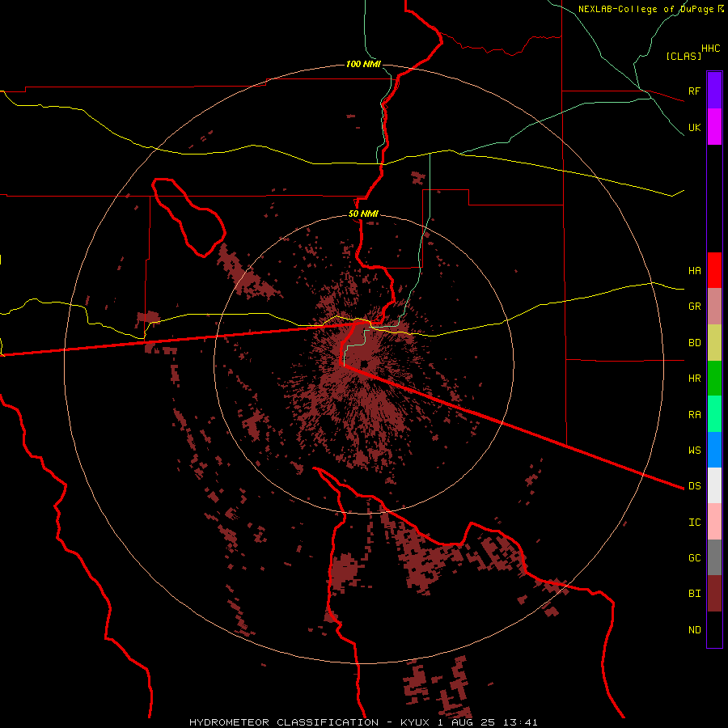Click the HA red legend swatch

coord(714,270)
